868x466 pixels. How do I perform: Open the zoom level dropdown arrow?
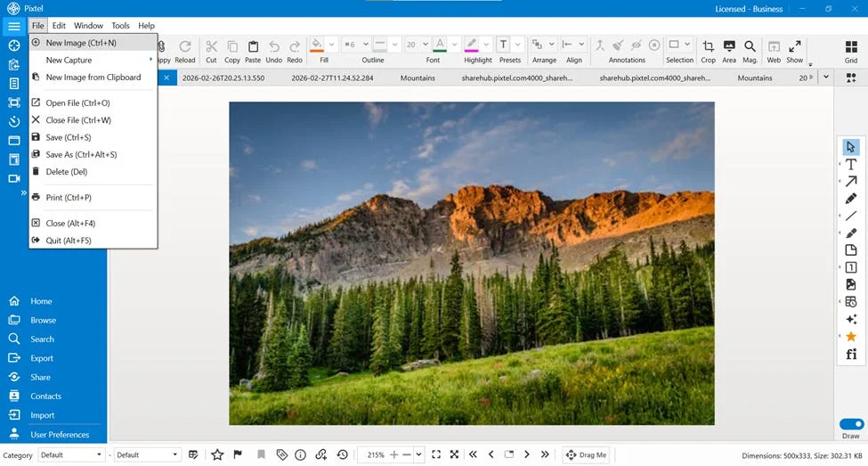coord(419,455)
